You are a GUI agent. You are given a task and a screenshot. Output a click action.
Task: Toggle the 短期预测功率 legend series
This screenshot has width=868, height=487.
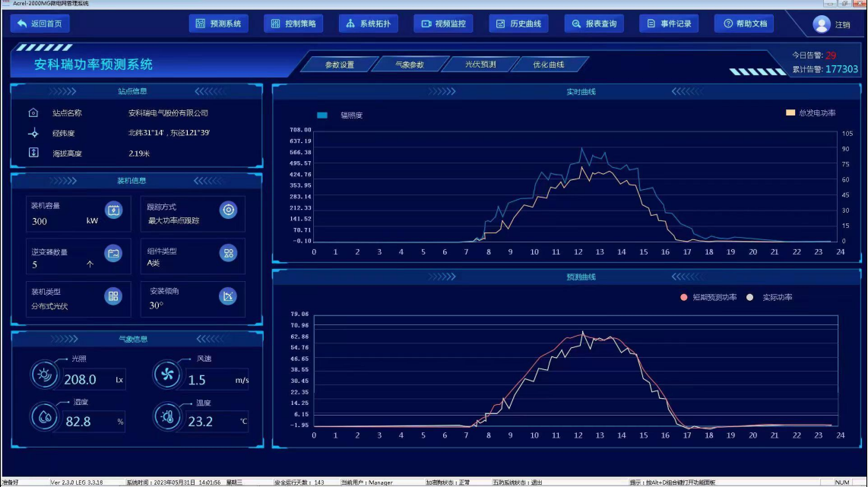click(684, 297)
